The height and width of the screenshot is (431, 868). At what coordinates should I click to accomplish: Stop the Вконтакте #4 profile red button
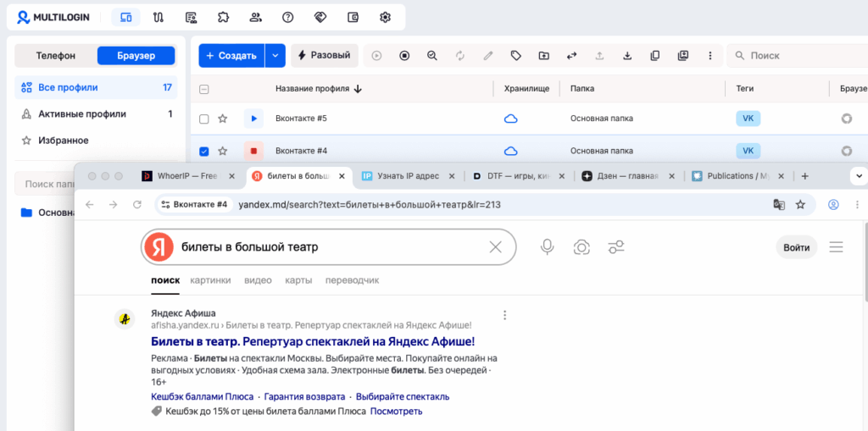tap(253, 151)
